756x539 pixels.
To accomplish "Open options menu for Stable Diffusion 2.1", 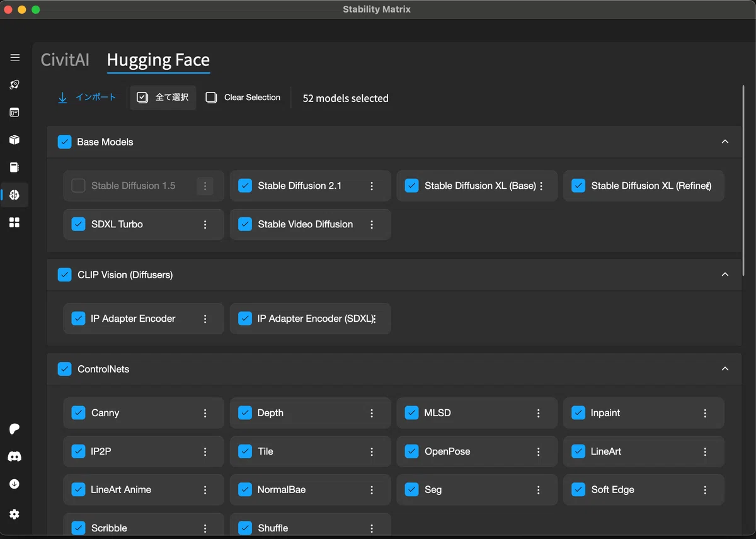I will point(372,186).
